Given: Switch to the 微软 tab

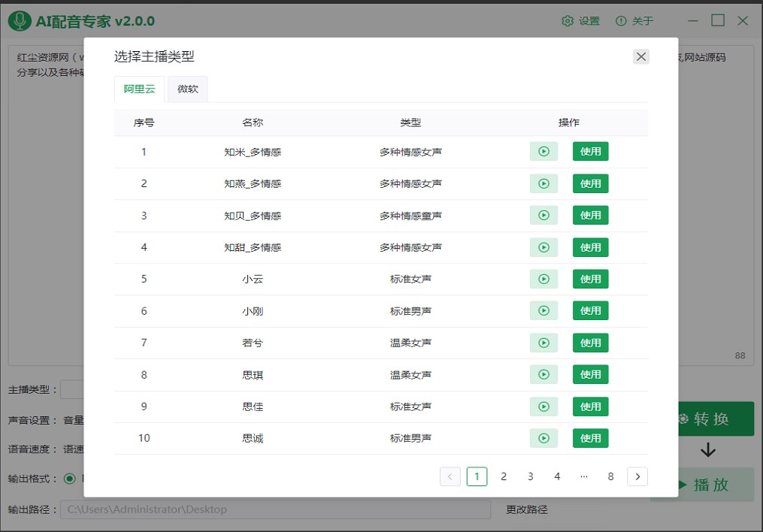Looking at the screenshot, I should click(x=188, y=89).
